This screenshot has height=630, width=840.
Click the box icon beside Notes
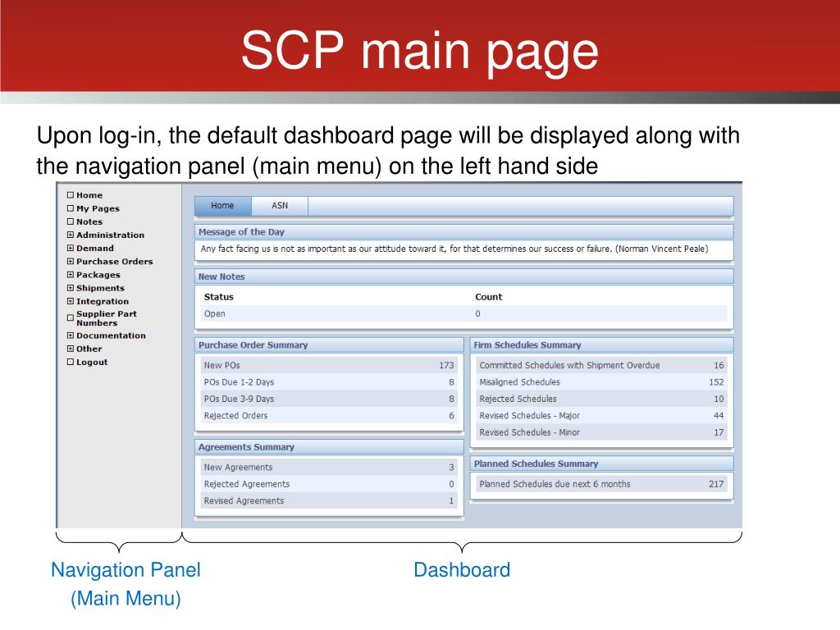click(71, 221)
